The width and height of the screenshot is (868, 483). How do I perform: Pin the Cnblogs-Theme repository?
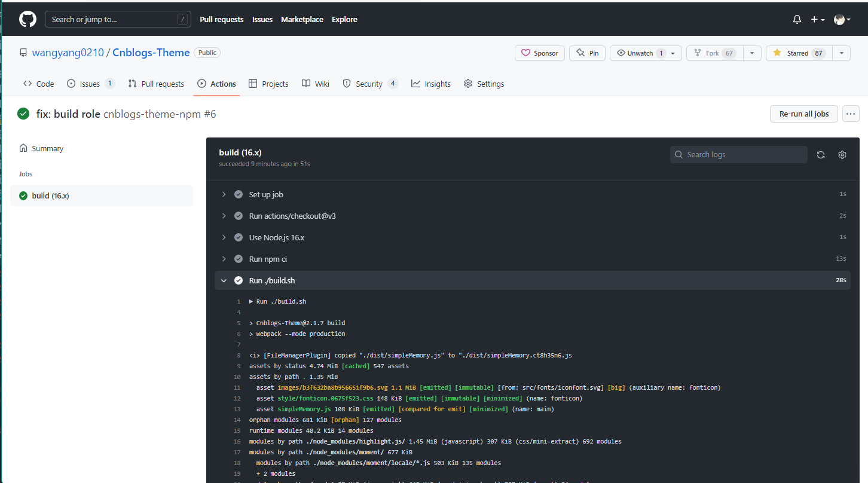click(587, 53)
